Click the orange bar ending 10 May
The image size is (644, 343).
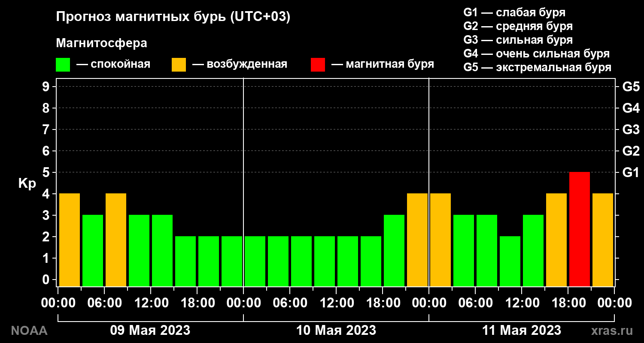pos(417,240)
